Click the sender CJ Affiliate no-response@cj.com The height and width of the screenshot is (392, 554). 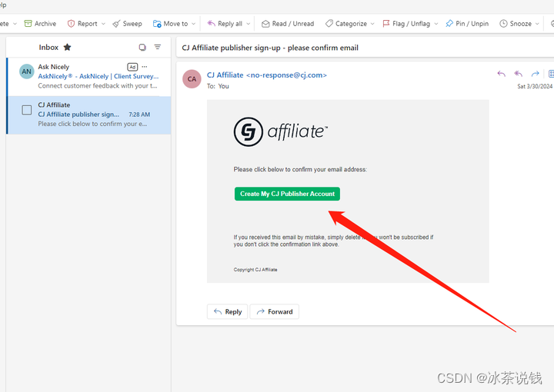tap(267, 75)
